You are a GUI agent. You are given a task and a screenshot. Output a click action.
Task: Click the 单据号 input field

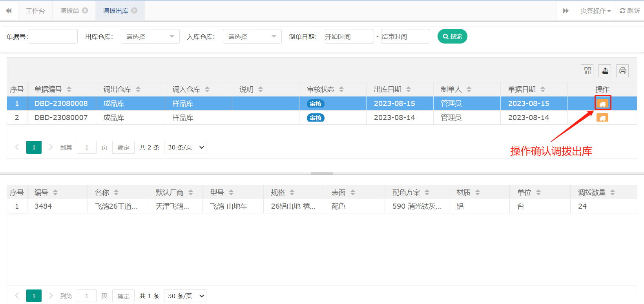point(53,36)
